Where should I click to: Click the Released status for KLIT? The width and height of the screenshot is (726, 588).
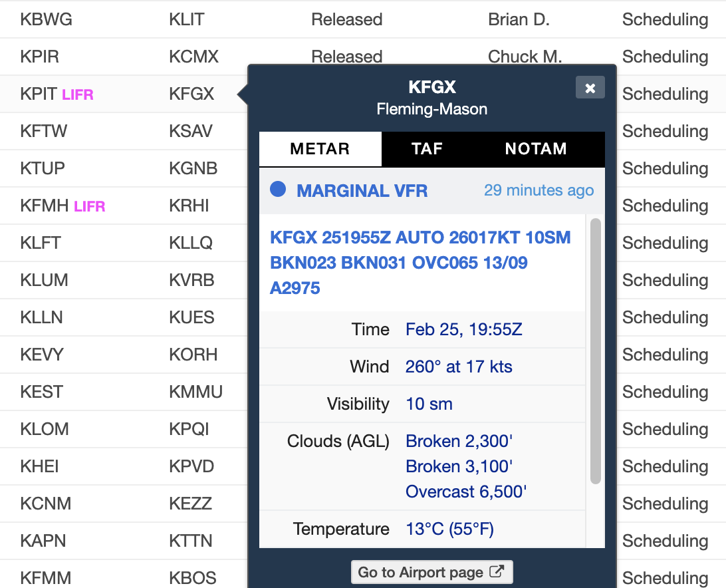[346, 19]
